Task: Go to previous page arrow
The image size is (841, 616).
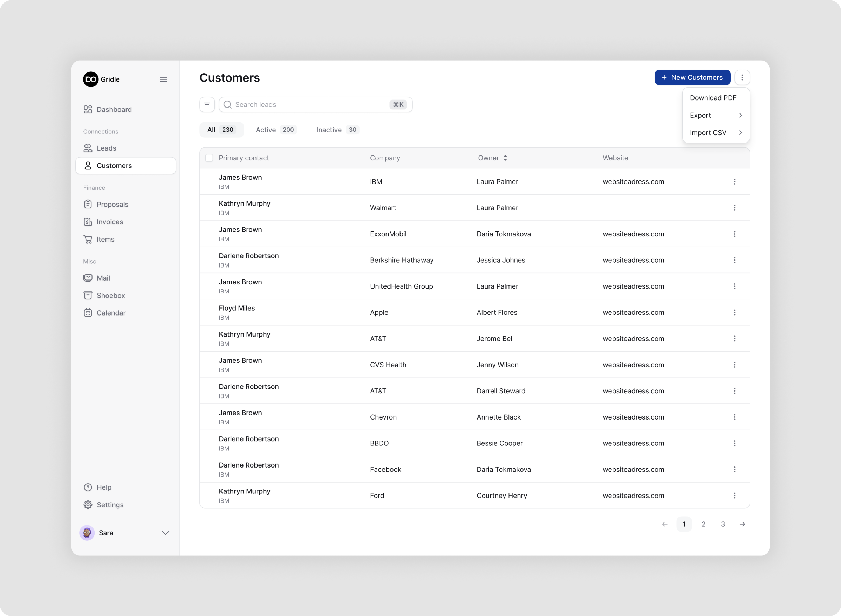Action: [664, 524]
